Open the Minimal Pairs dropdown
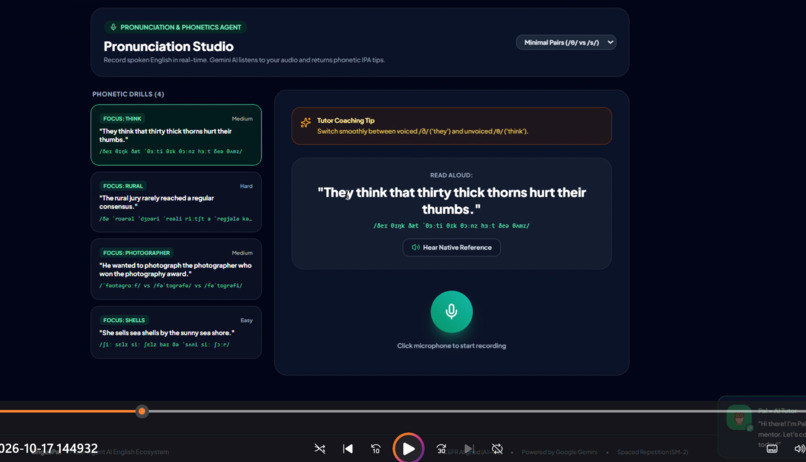 [566, 43]
